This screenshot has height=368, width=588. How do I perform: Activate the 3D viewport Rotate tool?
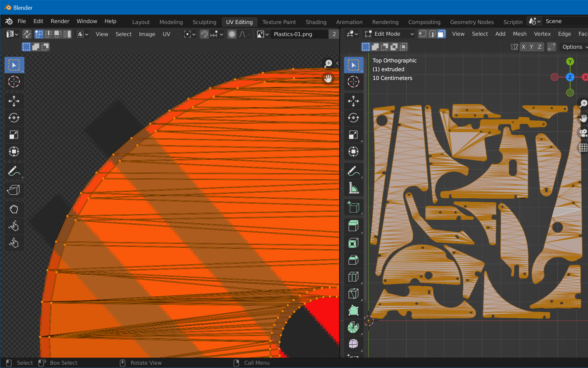click(353, 118)
